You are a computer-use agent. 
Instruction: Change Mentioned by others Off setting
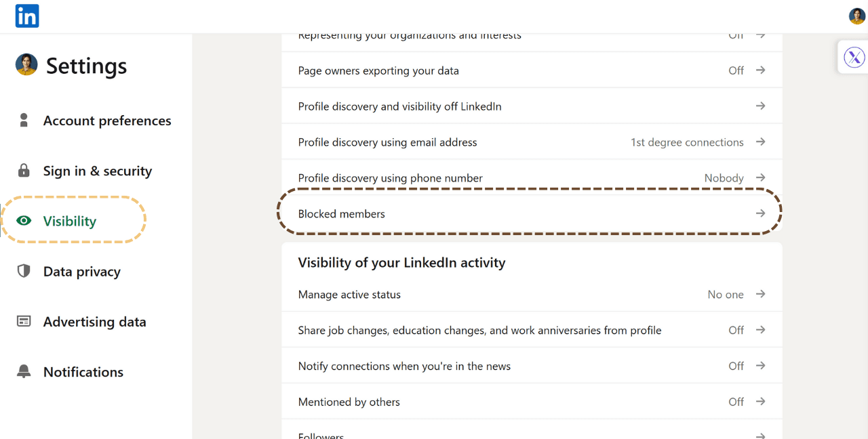click(x=736, y=402)
